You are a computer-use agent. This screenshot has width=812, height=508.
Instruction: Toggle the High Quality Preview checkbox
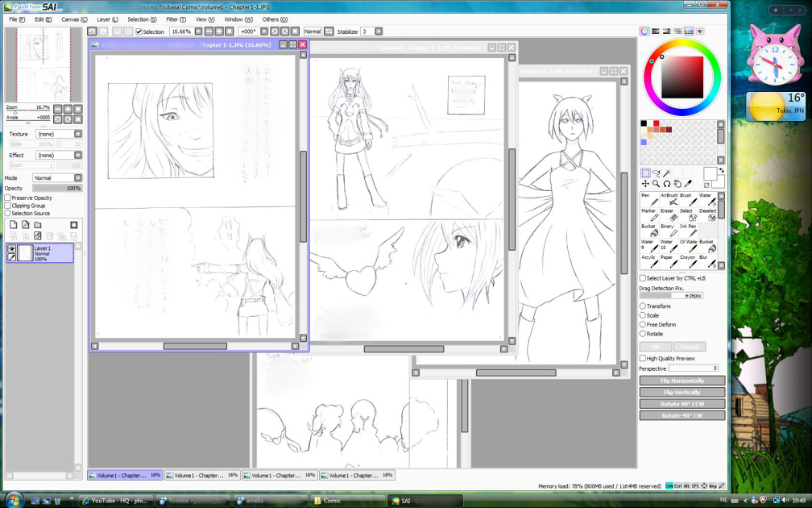coord(643,359)
